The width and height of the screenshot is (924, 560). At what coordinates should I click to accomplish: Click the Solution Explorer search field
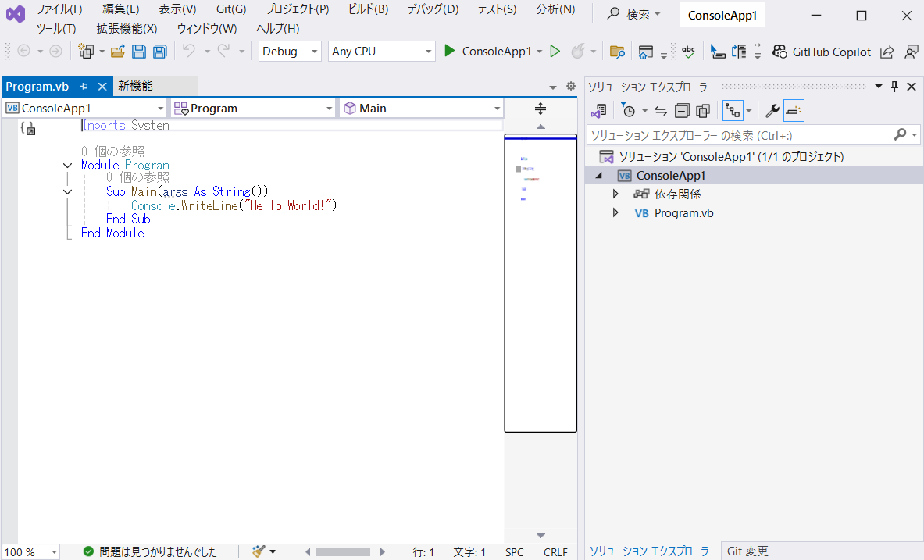[x=738, y=135]
